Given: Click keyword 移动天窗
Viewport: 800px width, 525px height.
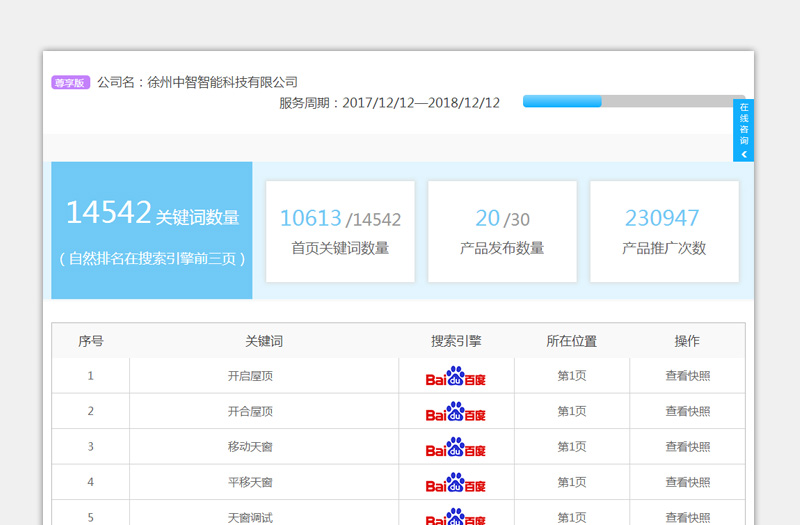Looking at the screenshot, I should 250,447.
